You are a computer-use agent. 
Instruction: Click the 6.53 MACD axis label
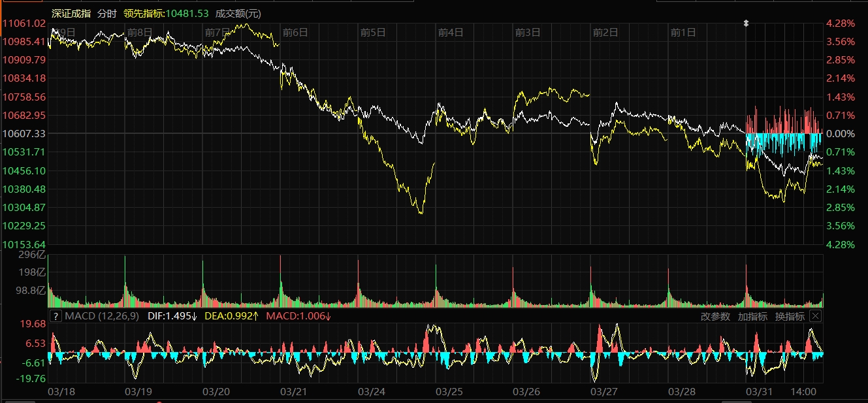pos(37,343)
